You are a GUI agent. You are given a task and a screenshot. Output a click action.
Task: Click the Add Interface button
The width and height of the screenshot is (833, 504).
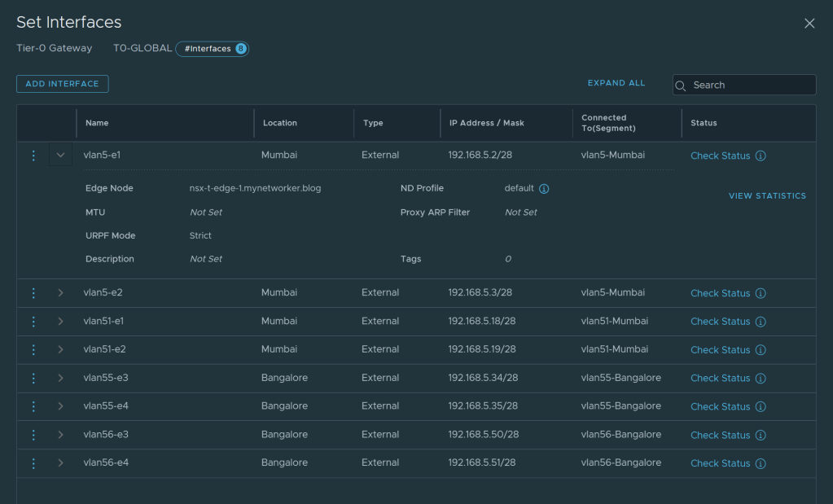point(62,84)
